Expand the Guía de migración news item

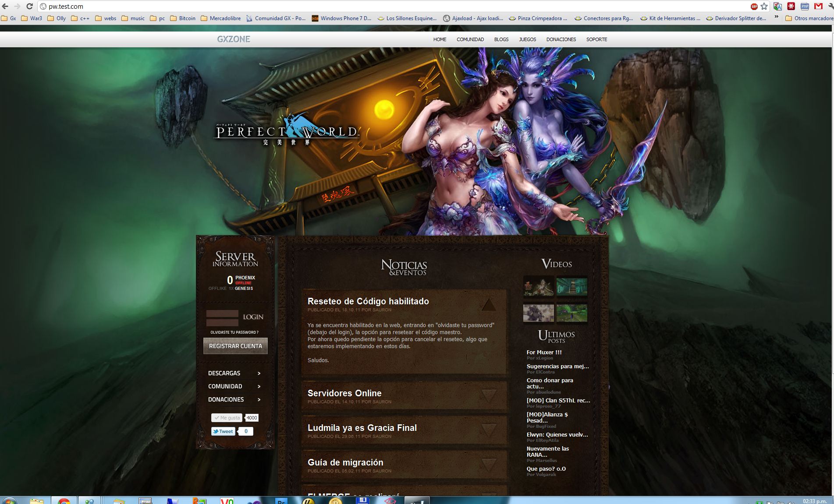point(489,465)
